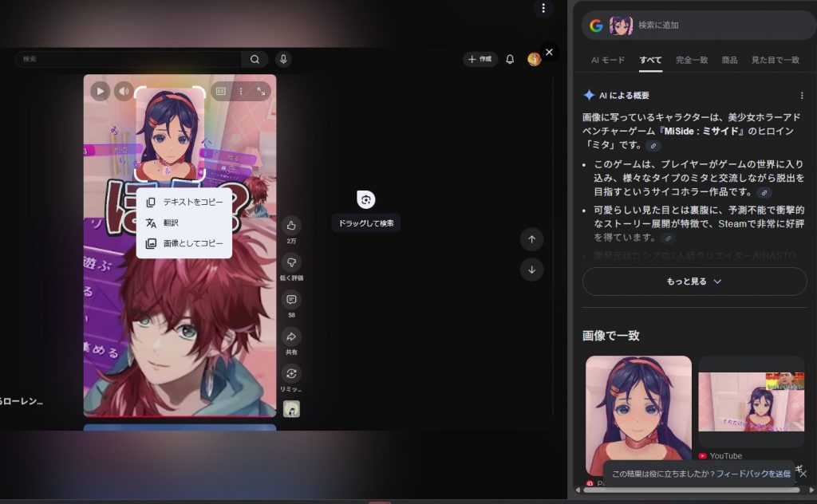Open the video player three-dot menu

[x=241, y=91]
